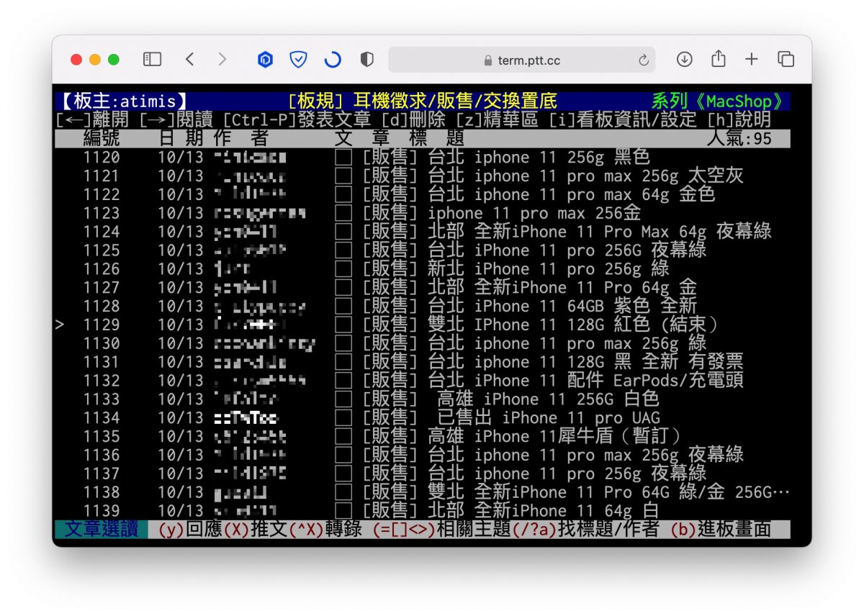This screenshot has height=616, width=864.
Task: Click the [h]說明 help command
Action: coord(739,120)
